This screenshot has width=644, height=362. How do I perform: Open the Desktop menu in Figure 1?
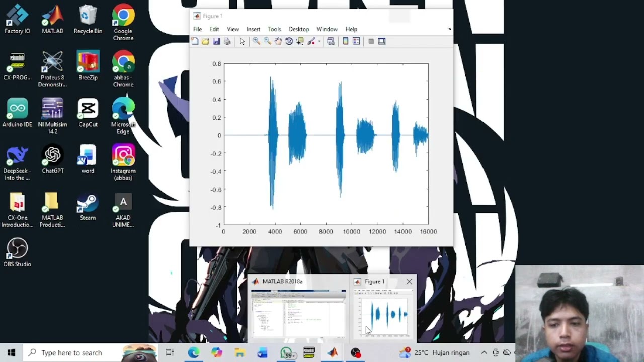[x=299, y=29]
